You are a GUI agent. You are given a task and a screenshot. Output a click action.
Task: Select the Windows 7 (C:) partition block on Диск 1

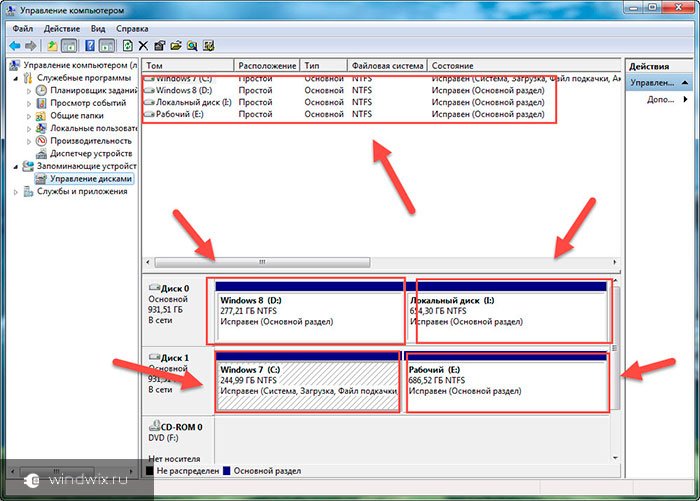[x=308, y=381]
